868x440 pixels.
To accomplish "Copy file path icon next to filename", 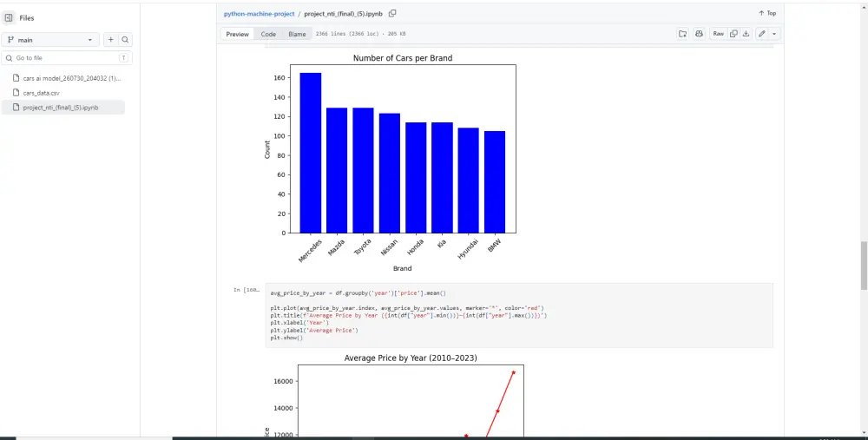I will pyautogui.click(x=392, y=13).
